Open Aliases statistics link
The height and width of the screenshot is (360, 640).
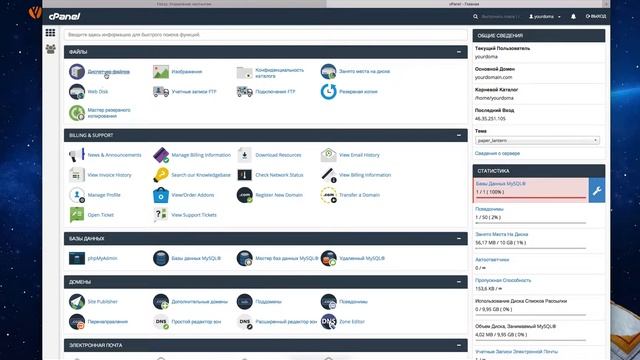489,209
